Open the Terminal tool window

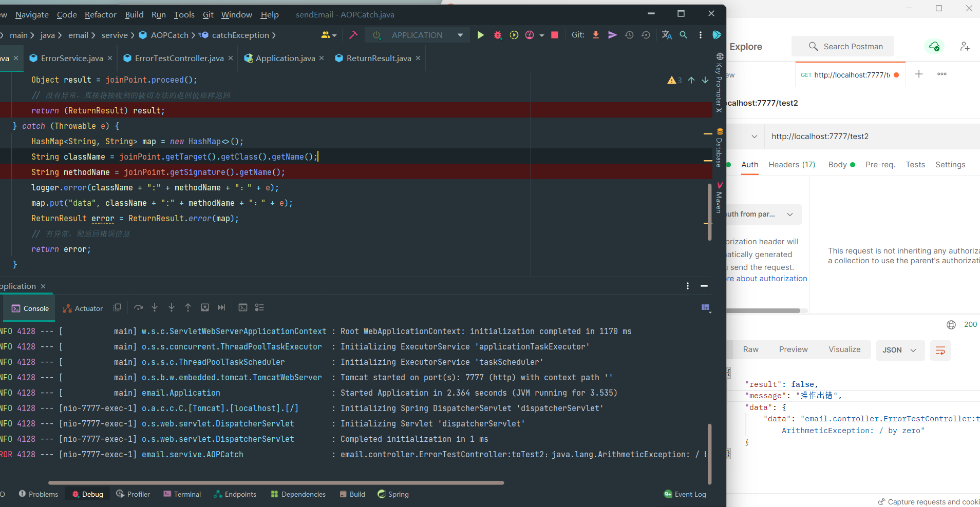tap(182, 494)
